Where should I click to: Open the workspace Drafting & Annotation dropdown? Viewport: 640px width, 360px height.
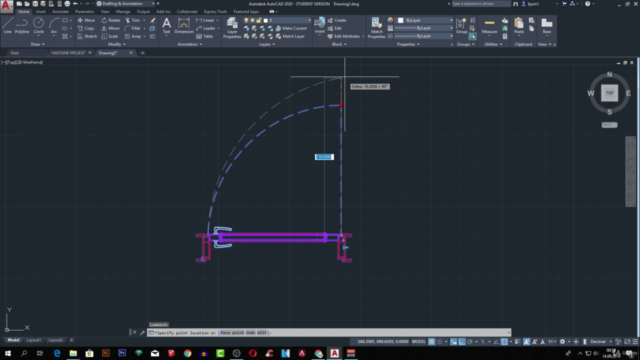coord(127,4)
